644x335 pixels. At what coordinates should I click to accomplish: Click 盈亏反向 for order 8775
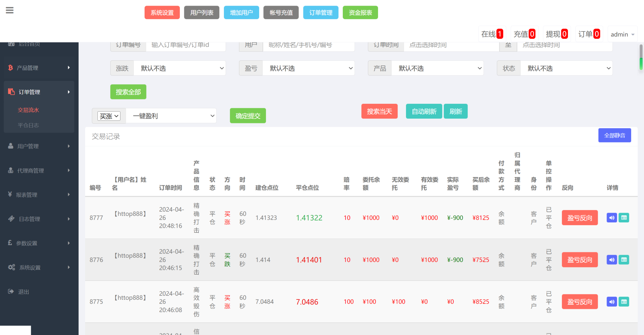[x=580, y=302]
